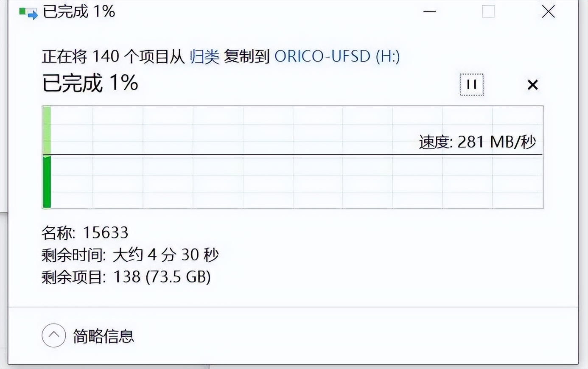Collapse details using the circled chevron
Image resolution: width=588 pixels, height=369 pixels.
point(54,335)
